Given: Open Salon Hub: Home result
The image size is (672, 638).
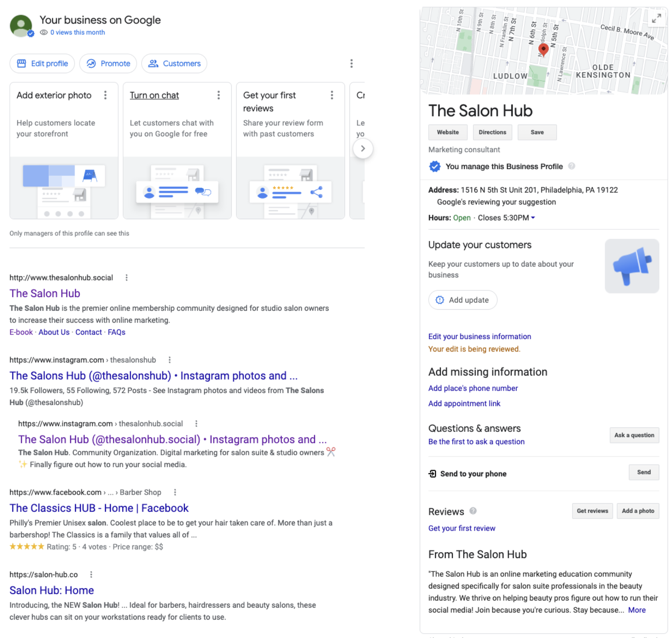Looking at the screenshot, I should pyautogui.click(x=52, y=590).
